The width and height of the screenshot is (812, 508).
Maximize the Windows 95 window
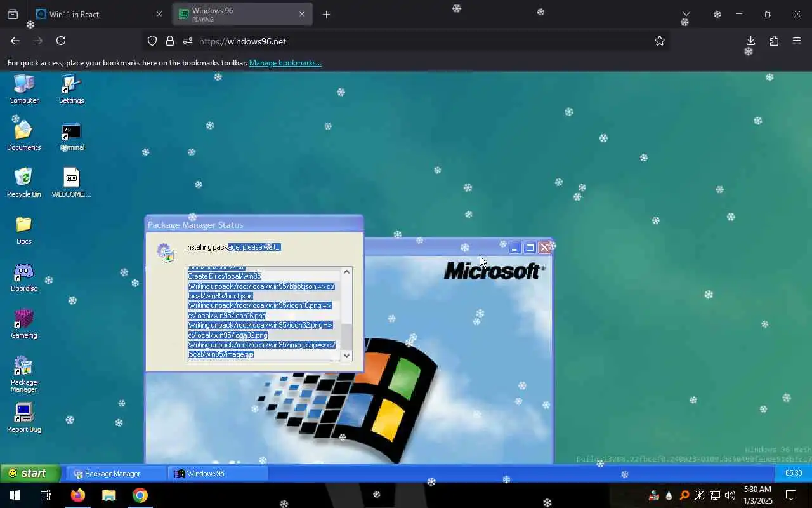(530, 248)
